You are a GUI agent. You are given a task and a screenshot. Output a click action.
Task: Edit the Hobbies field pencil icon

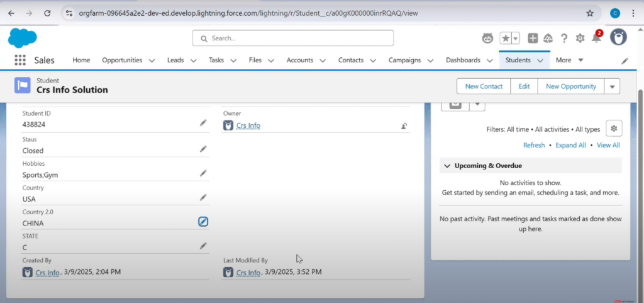coord(203,173)
